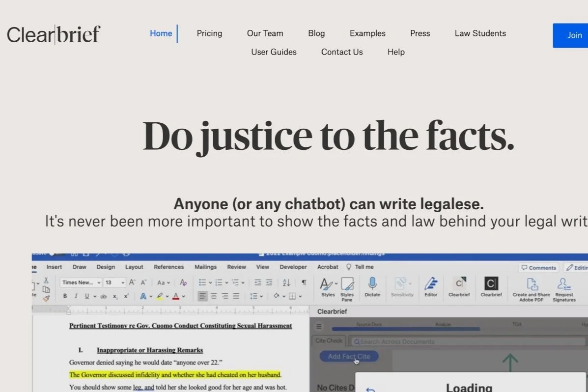Open the Acrobat ribbon tab
The image size is (588, 392).
(x=327, y=267)
